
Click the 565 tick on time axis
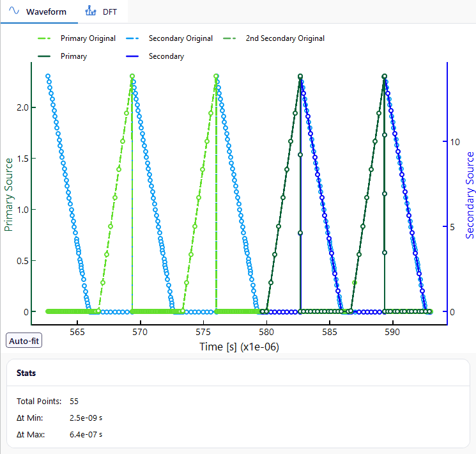[x=77, y=332]
